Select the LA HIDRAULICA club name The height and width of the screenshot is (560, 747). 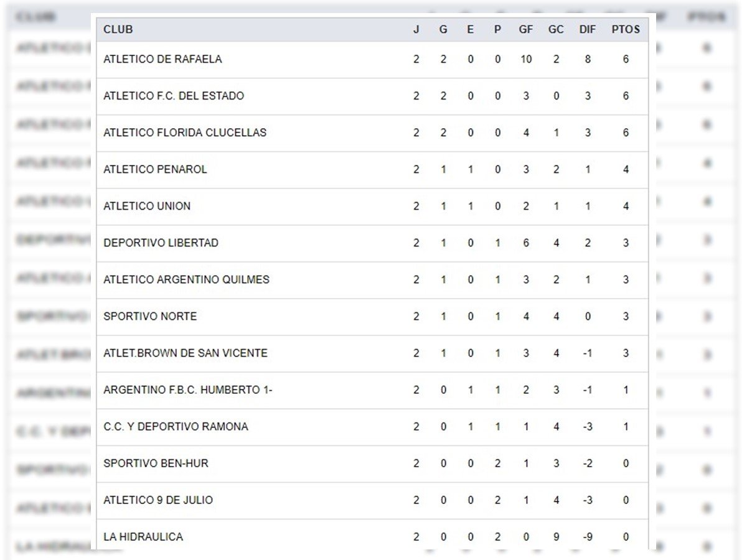(x=143, y=536)
